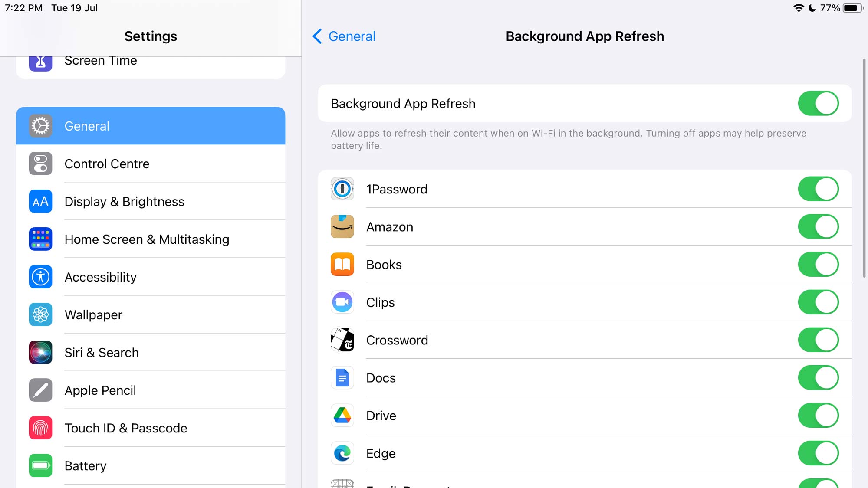Open Control Centre settings
Image resolution: width=868 pixels, height=488 pixels.
click(151, 164)
